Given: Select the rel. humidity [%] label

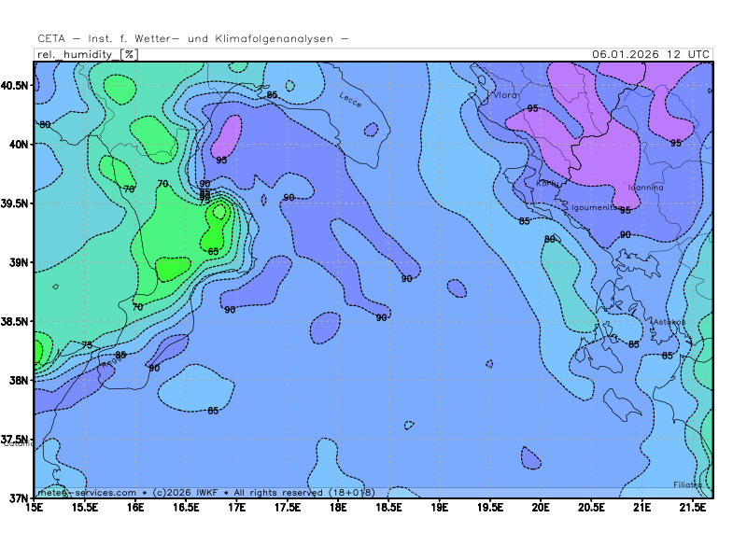Looking at the screenshot, I should (86, 54).
